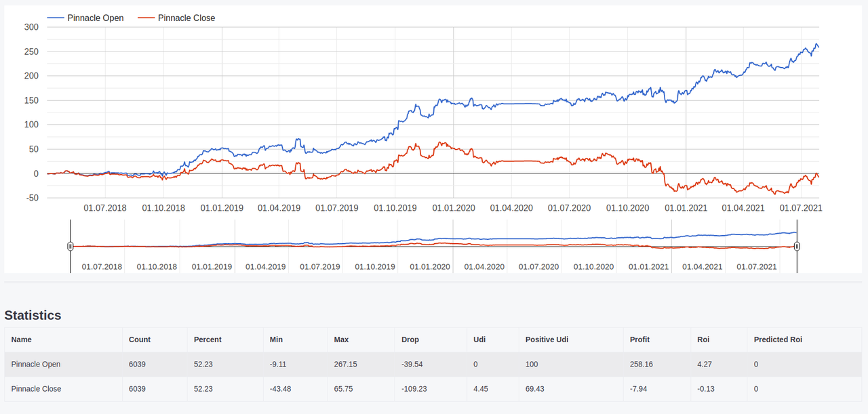Click Pinnacle Close profit value -7.94
The height and width of the screenshot is (414, 868).
[x=639, y=389]
